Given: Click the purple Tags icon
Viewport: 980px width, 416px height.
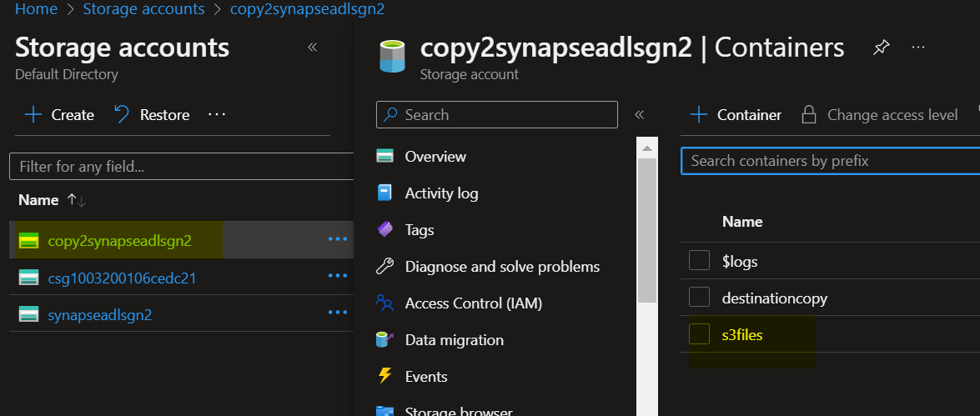Looking at the screenshot, I should tap(385, 229).
